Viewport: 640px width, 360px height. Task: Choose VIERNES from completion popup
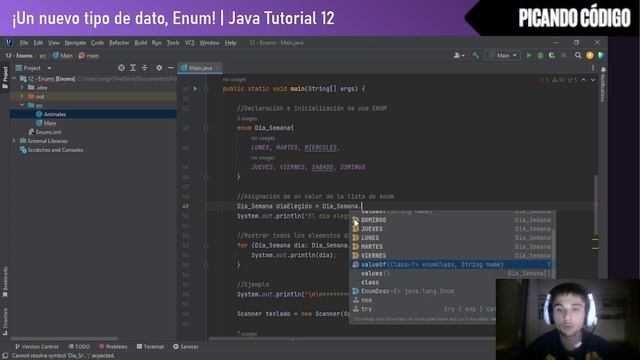[x=451, y=256]
